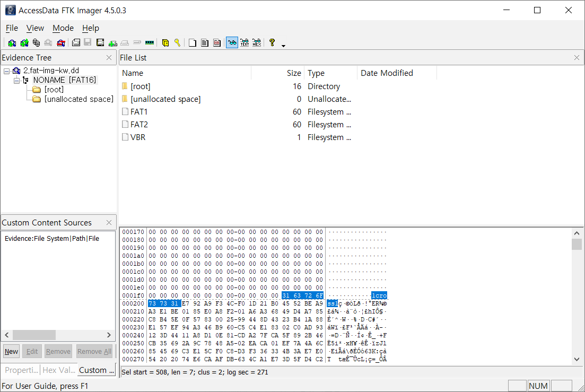Click the Remove All Evidence Items icon
Viewport: 585px width, 392px height.
pyautogui.click(x=61, y=43)
